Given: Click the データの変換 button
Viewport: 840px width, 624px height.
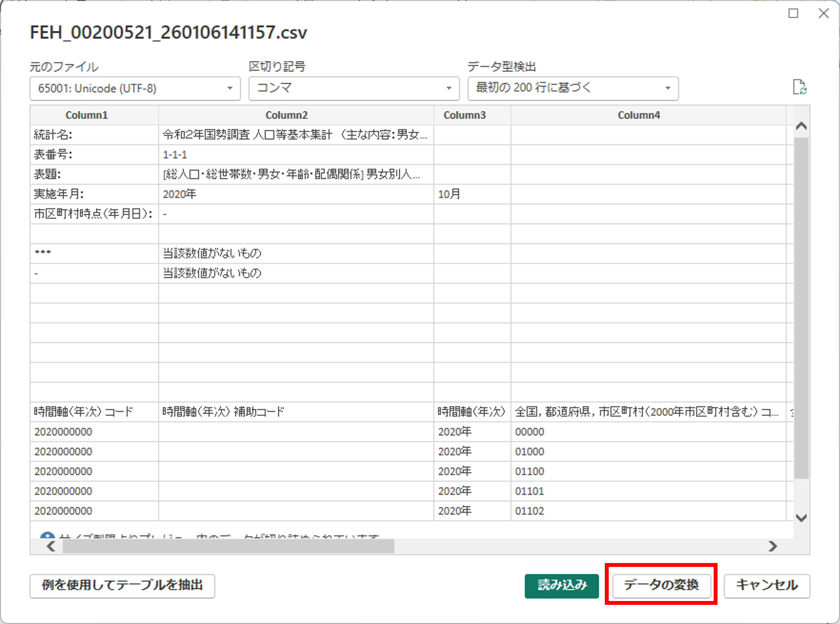Looking at the screenshot, I should 661,585.
